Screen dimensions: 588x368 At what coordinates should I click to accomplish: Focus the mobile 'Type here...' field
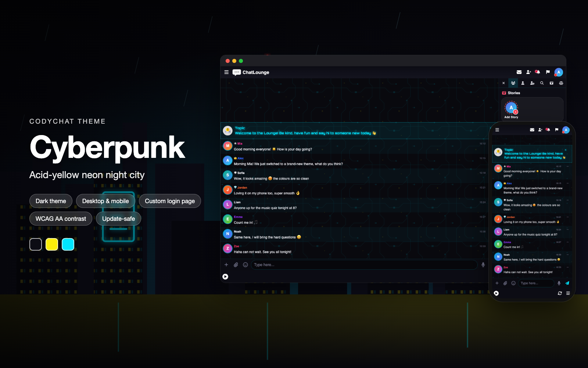click(x=536, y=283)
